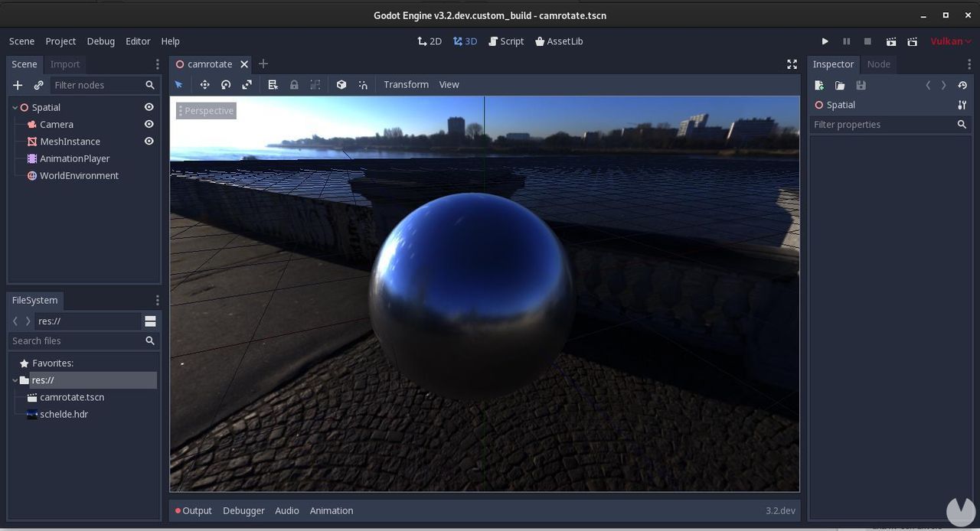Open the Animation bottom panel
This screenshot has width=980, height=531.
point(331,510)
